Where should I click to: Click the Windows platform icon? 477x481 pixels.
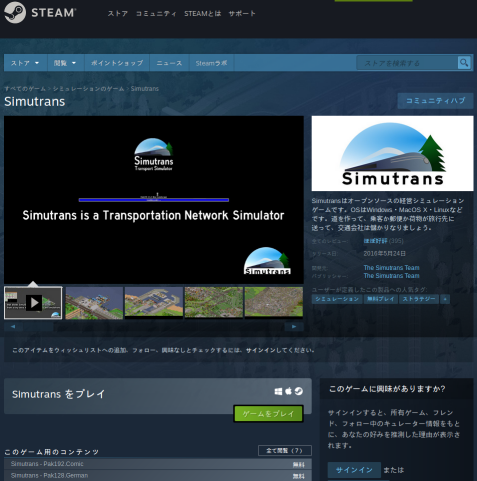(x=278, y=391)
